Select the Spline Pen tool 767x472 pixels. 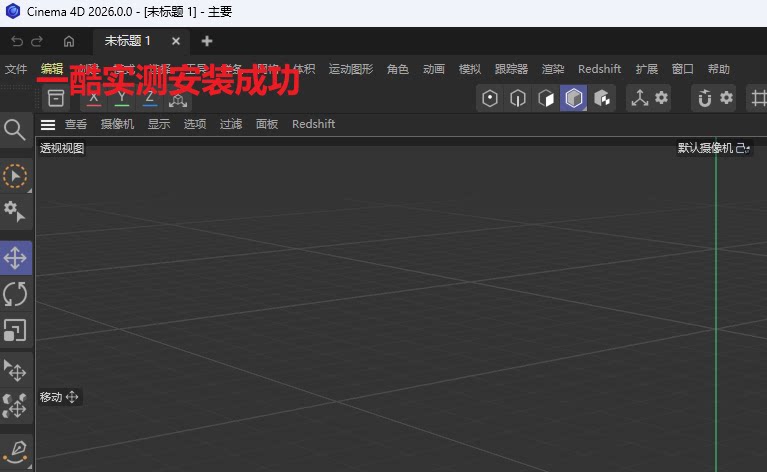click(x=15, y=452)
